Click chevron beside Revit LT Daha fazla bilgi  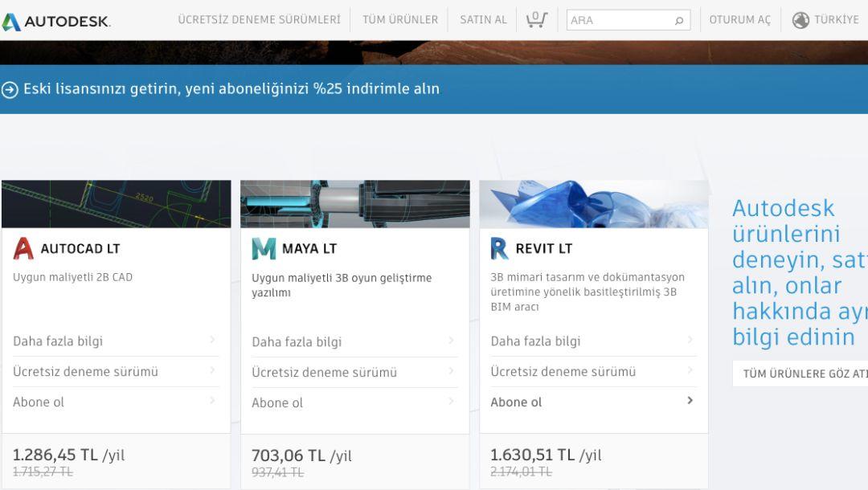pyautogui.click(x=690, y=339)
